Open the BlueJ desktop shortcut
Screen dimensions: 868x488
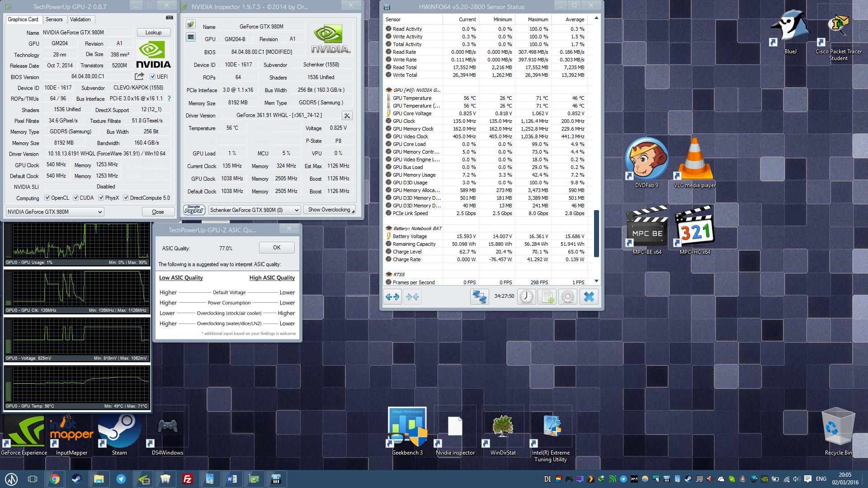(790, 32)
